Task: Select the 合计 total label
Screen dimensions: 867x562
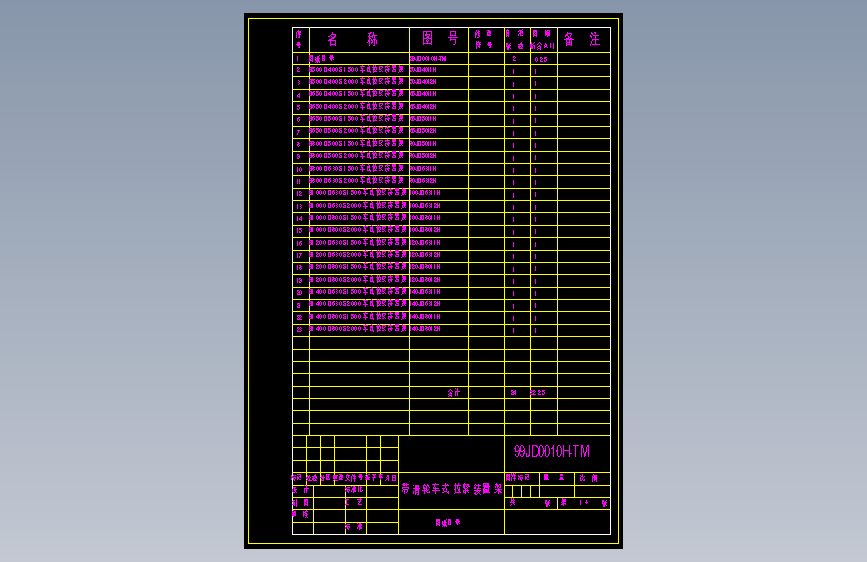Action: 453,393
